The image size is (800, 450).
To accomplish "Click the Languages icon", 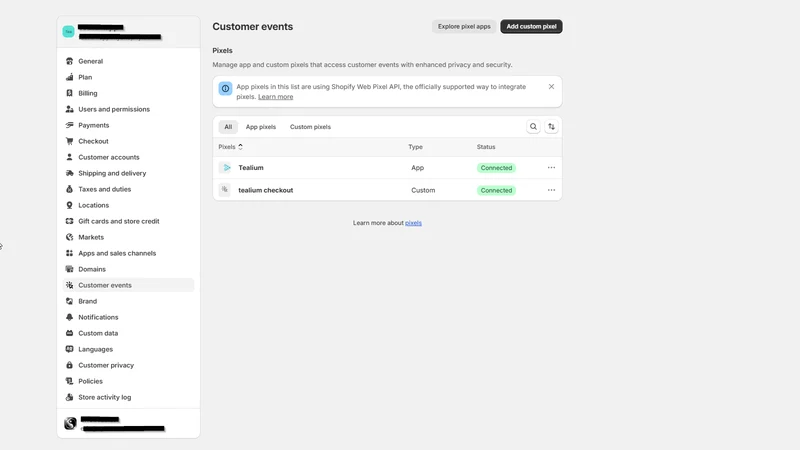I will click(69, 349).
